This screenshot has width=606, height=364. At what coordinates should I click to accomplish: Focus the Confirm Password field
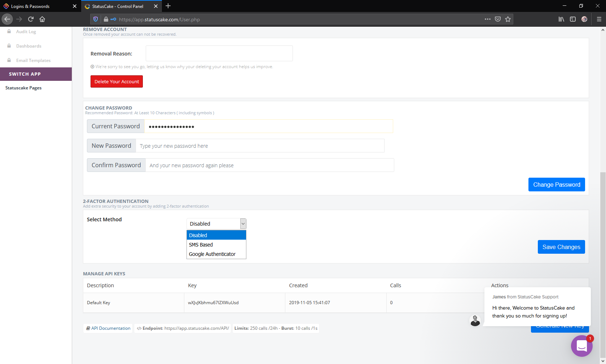pos(270,165)
